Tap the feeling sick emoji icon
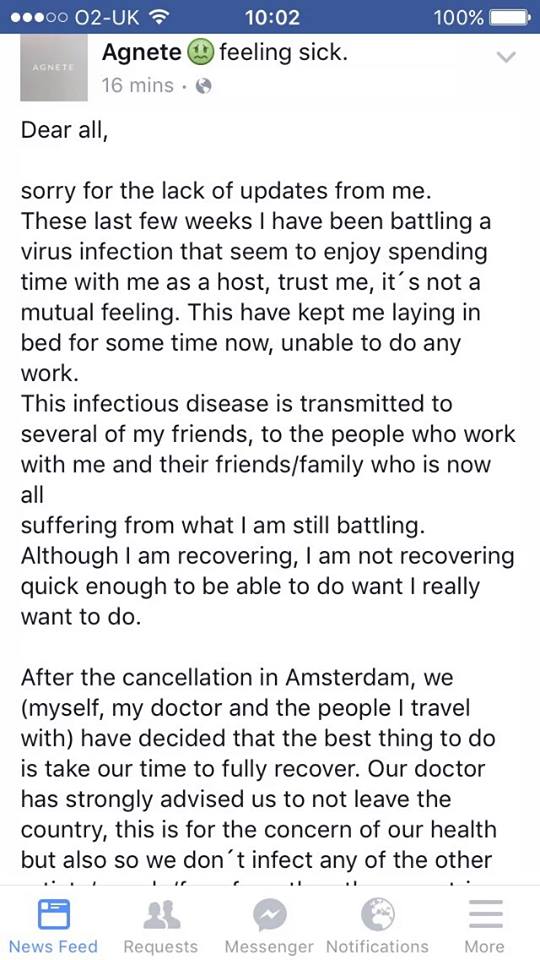This screenshot has height=960, width=540. tap(201, 53)
